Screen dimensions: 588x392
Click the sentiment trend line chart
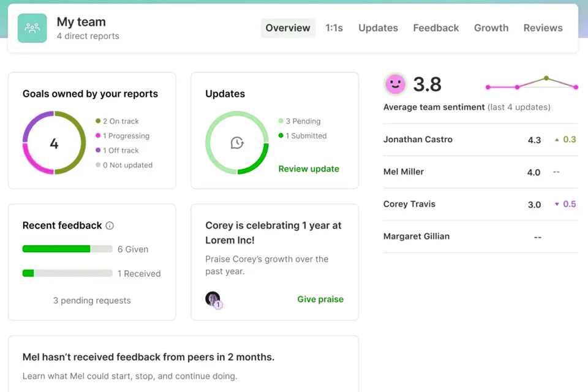(x=532, y=83)
